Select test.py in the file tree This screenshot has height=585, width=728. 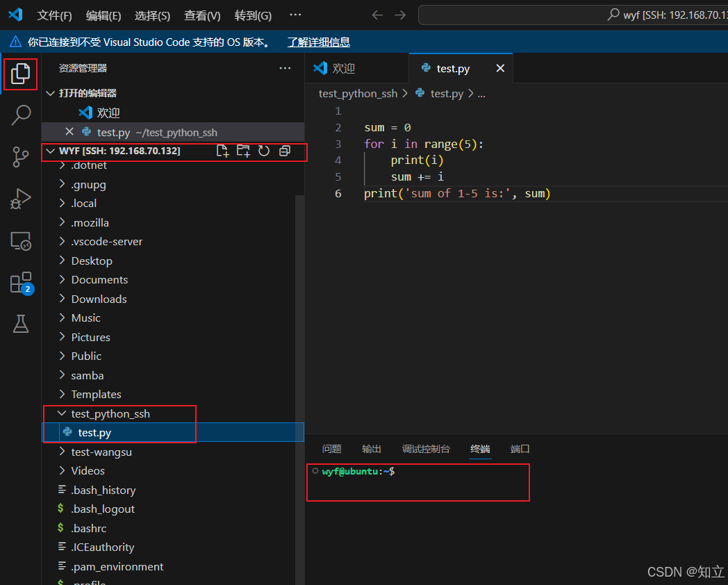[173, 432]
